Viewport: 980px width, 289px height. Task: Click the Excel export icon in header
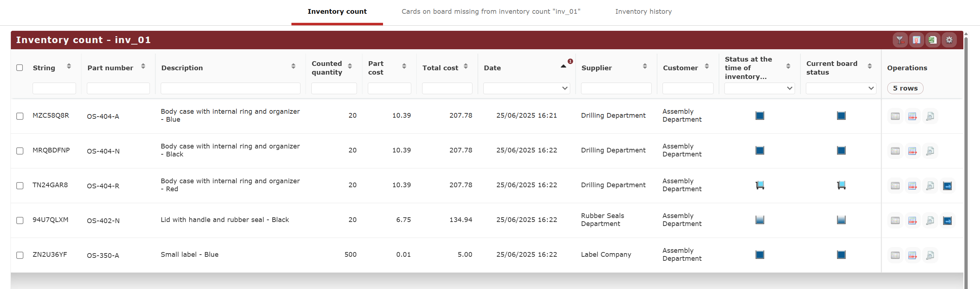point(933,40)
